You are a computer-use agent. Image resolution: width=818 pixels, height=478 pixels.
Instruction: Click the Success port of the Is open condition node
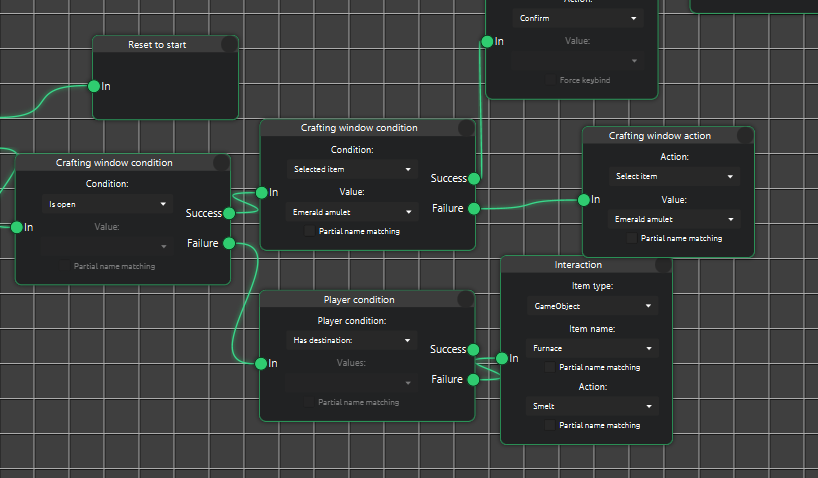point(229,213)
